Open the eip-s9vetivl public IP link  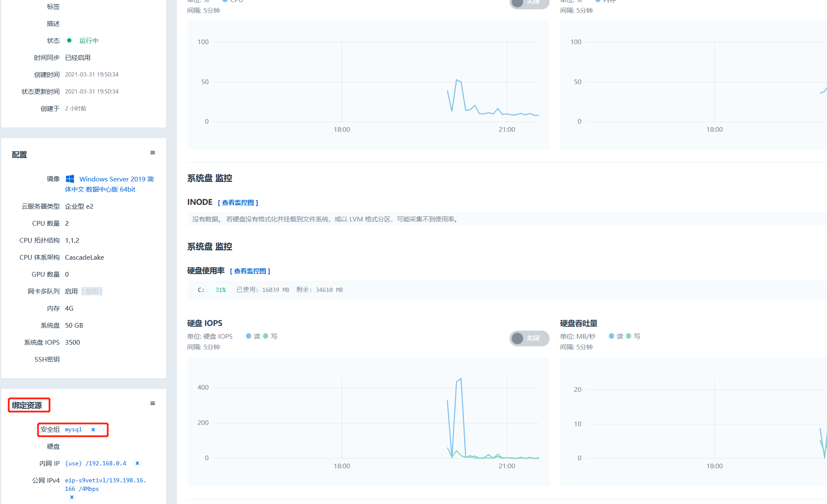pyautogui.click(x=105, y=484)
